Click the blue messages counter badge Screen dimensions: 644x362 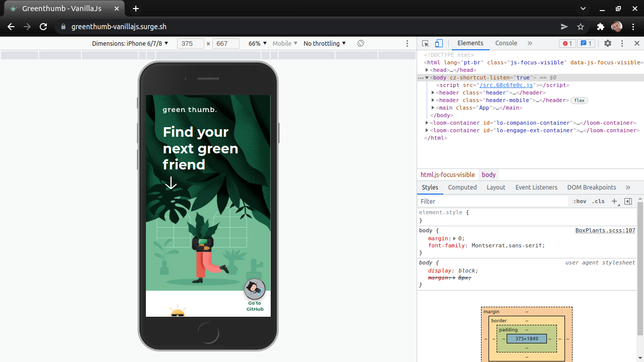(x=586, y=43)
